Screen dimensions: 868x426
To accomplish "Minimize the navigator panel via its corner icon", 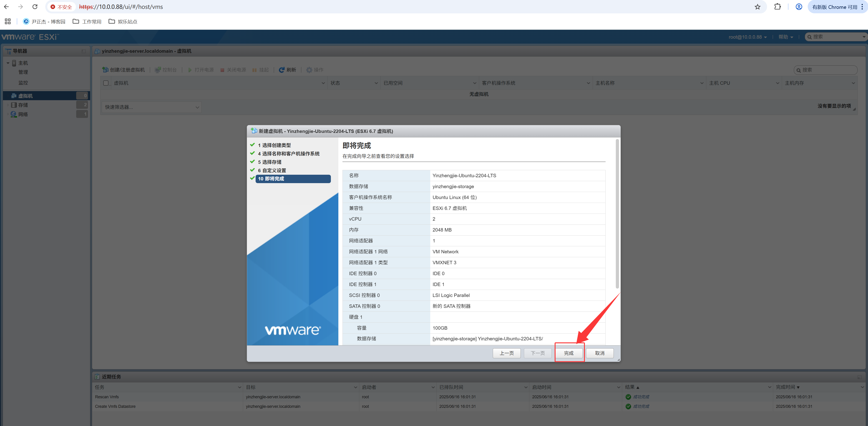I will click(83, 51).
